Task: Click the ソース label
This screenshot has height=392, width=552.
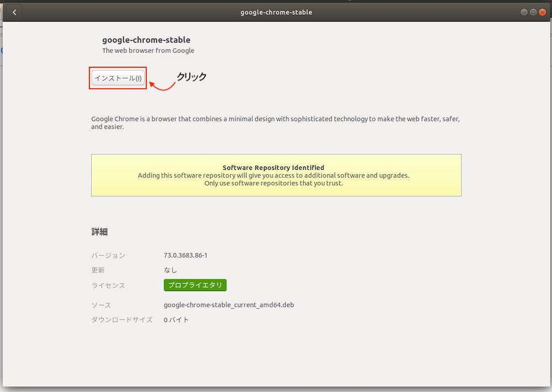Action: point(101,305)
